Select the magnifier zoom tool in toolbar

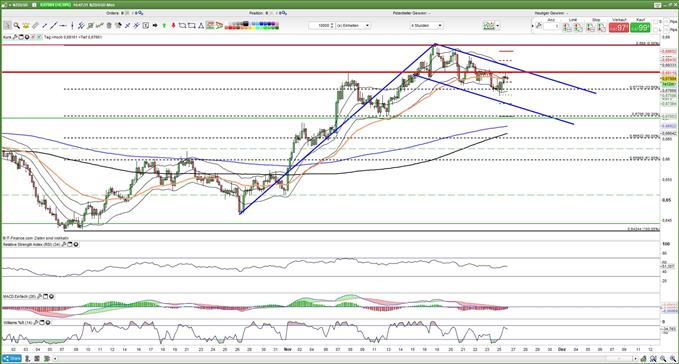16,26
